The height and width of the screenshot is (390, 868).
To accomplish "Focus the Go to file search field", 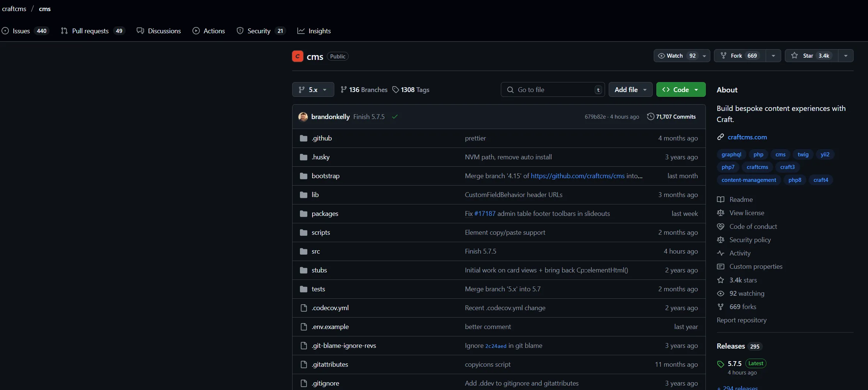I will pyautogui.click(x=553, y=90).
